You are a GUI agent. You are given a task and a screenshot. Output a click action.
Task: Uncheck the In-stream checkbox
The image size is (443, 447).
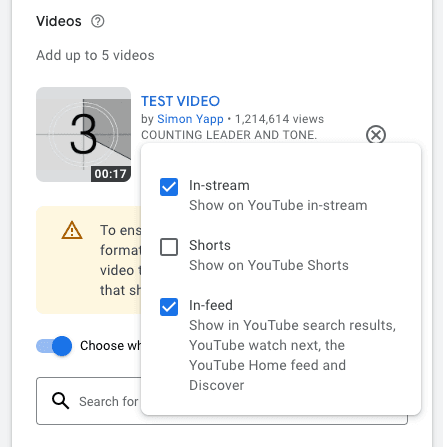(169, 187)
